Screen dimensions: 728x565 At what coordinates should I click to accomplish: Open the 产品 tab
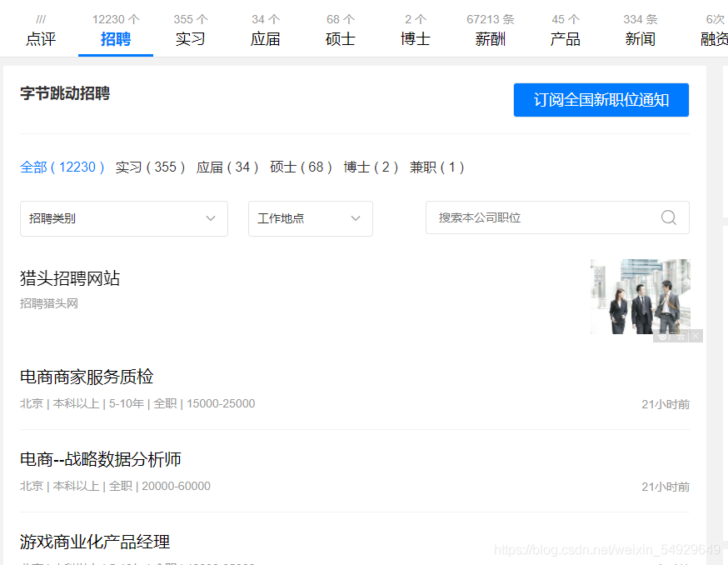pyautogui.click(x=565, y=31)
